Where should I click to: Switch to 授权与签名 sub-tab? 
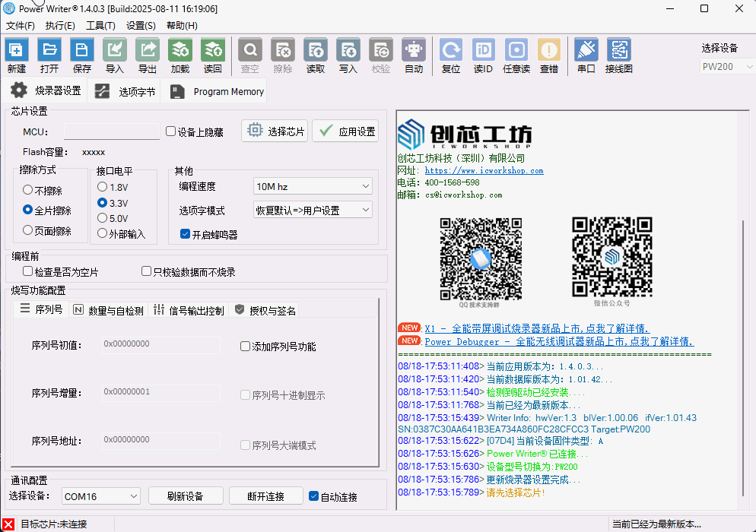[265, 310]
